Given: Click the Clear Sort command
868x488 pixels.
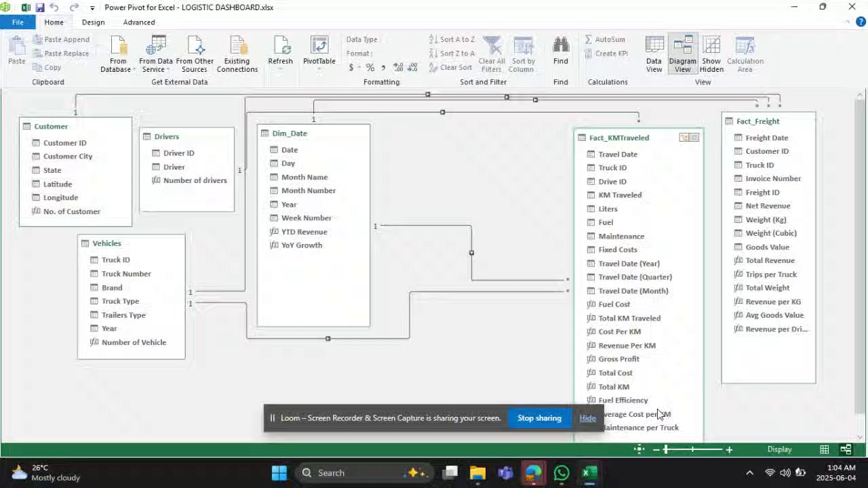Looking at the screenshot, I should click(450, 68).
